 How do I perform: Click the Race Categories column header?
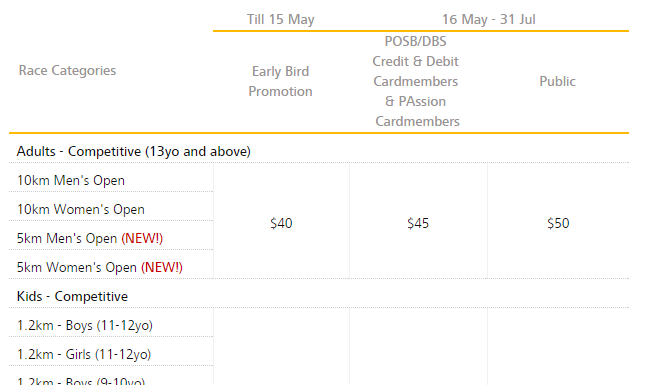(67, 71)
